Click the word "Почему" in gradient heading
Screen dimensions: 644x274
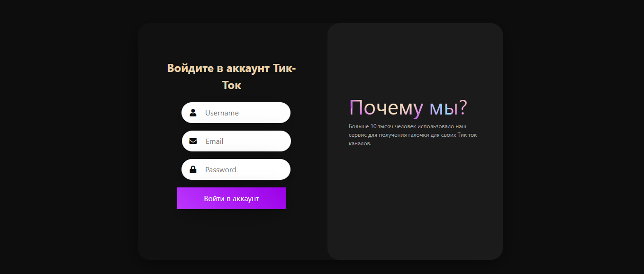pyautogui.click(x=385, y=108)
